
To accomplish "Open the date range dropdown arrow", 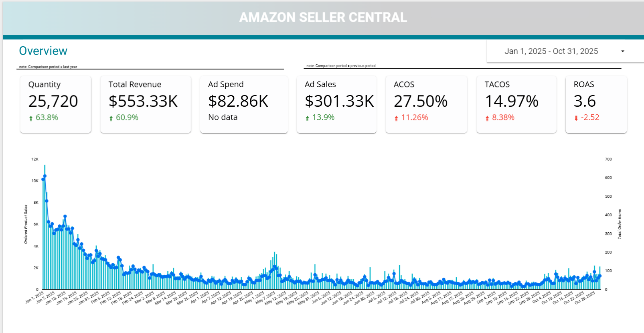I will point(623,51).
